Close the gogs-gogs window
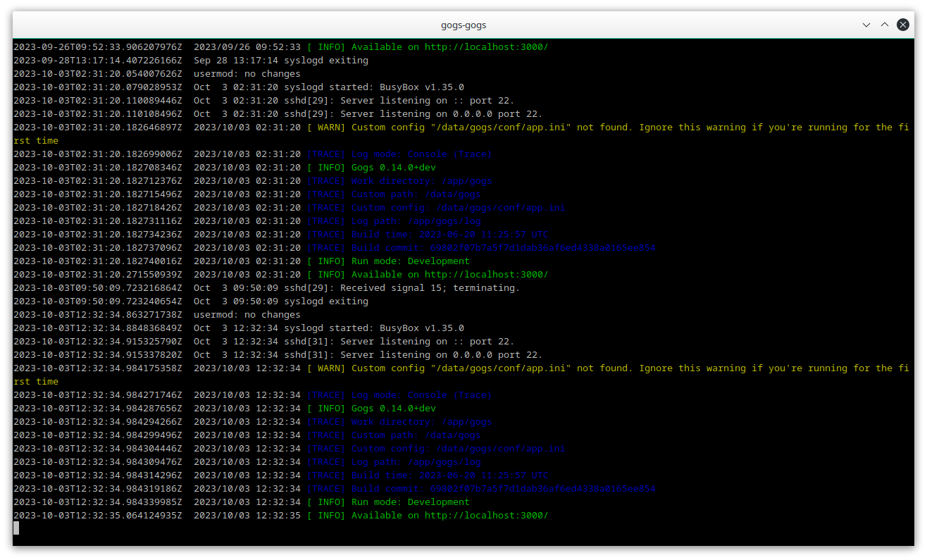927x560 pixels. pos(903,25)
